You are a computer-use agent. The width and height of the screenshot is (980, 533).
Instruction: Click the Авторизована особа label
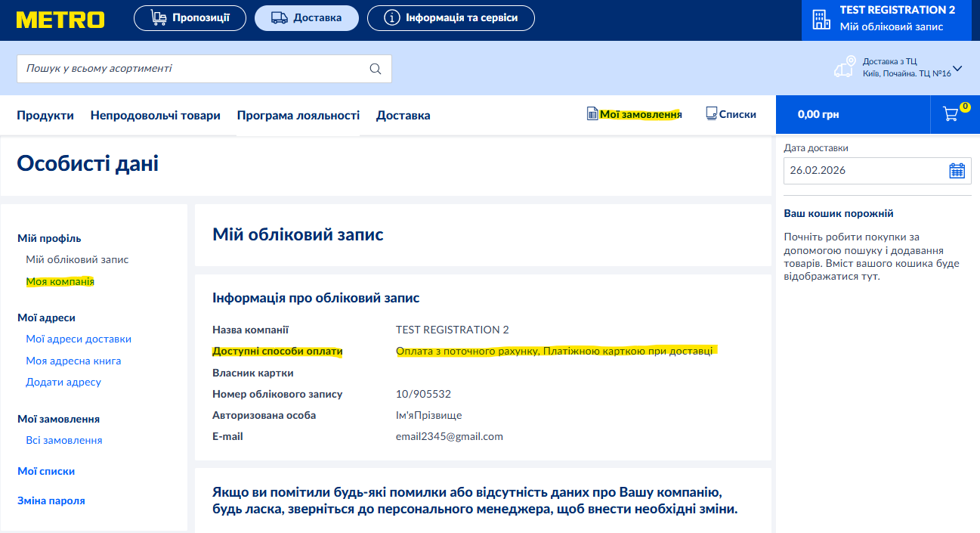point(264,415)
